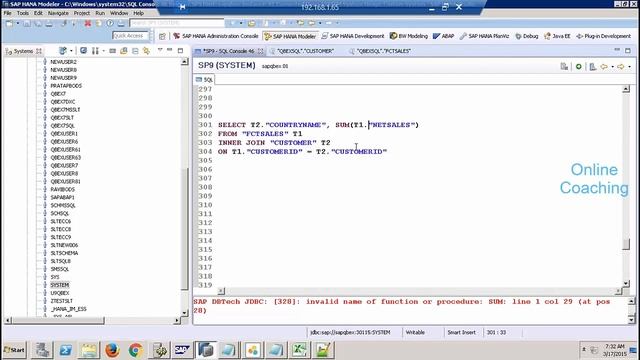The width and height of the screenshot is (640, 360).
Task: Maximize the Systems view panel
Action: click(x=180, y=50)
